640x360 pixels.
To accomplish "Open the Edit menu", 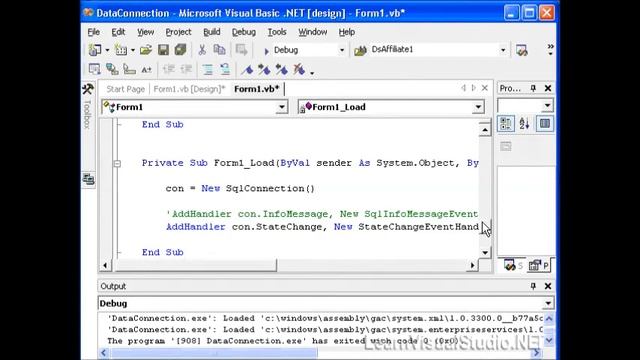I will [118, 32].
